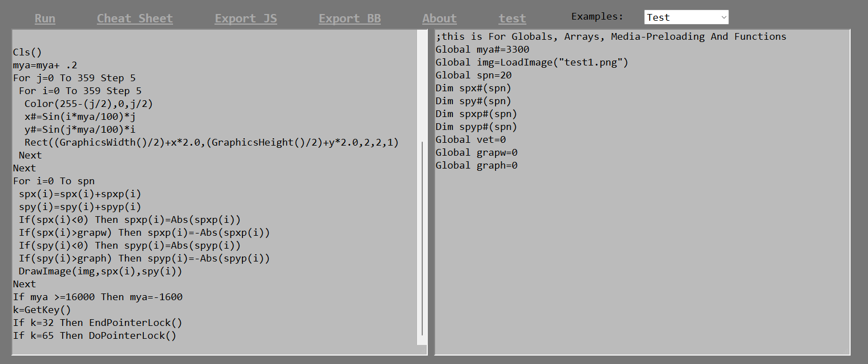Click the left code editor scrollbar

click(x=422, y=238)
